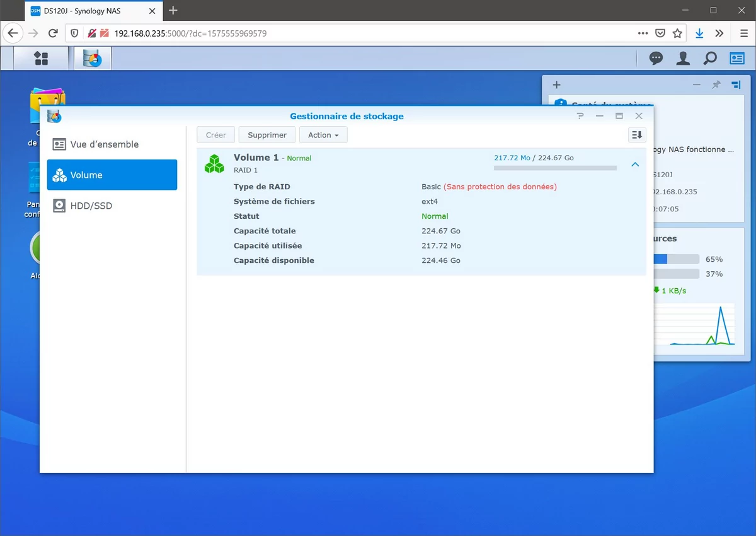Minimize the widget panel
Image resolution: width=756 pixels, height=536 pixels.
coord(696,85)
